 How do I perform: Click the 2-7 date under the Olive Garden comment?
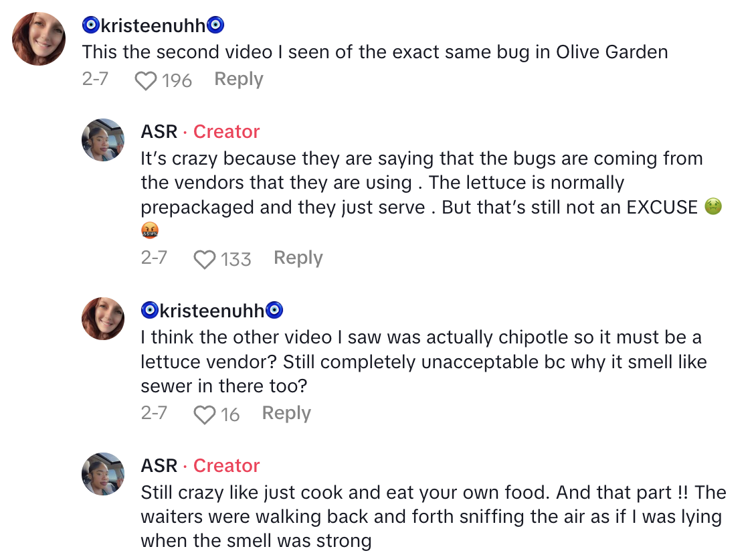[95, 79]
